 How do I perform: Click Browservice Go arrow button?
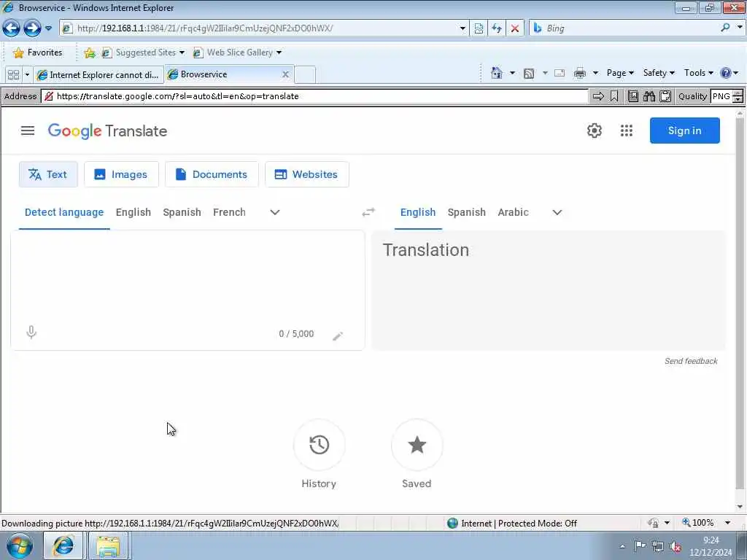pos(598,96)
